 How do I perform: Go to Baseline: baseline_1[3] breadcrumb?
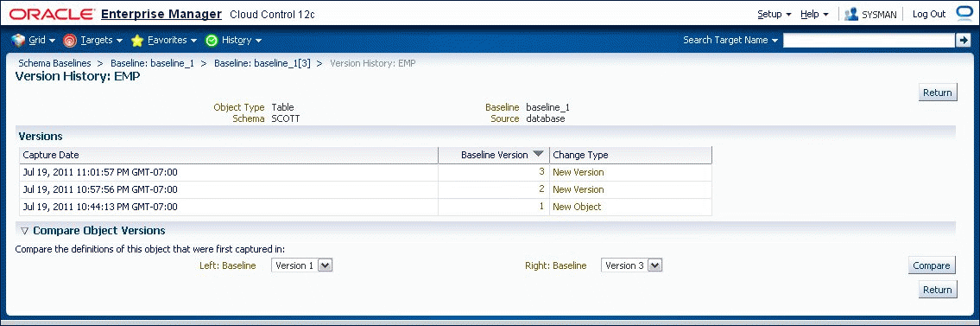click(262, 63)
